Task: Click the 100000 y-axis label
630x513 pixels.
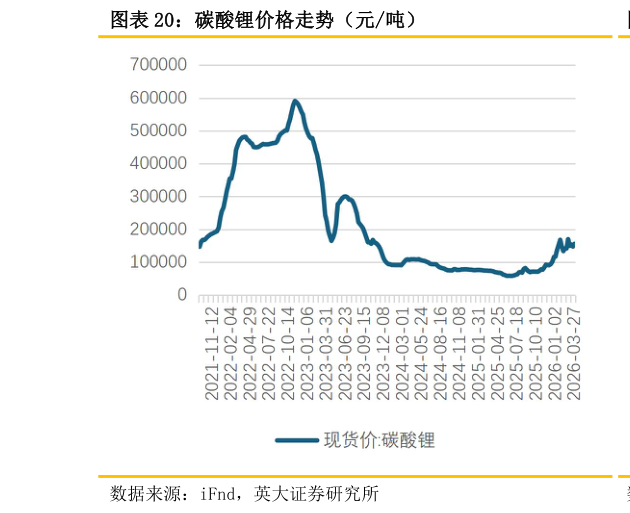Action: (x=159, y=262)
